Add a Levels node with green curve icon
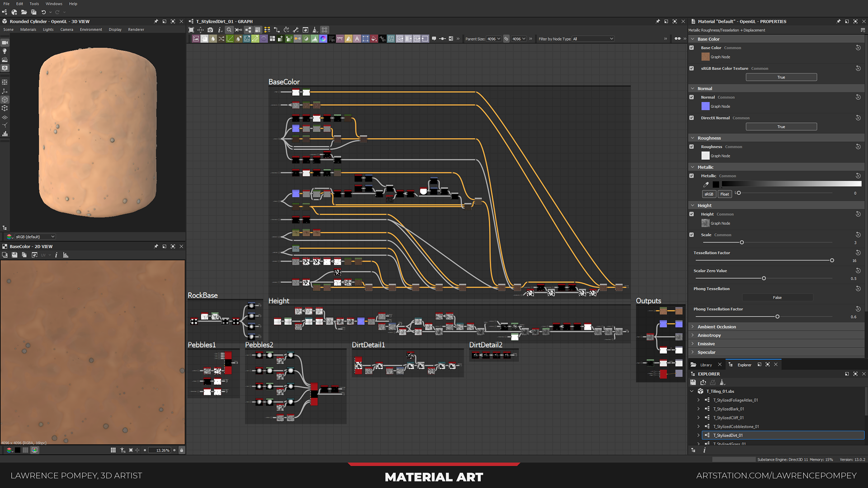Image resolution: width=868 pixels, height=488 pixels. 230,39
